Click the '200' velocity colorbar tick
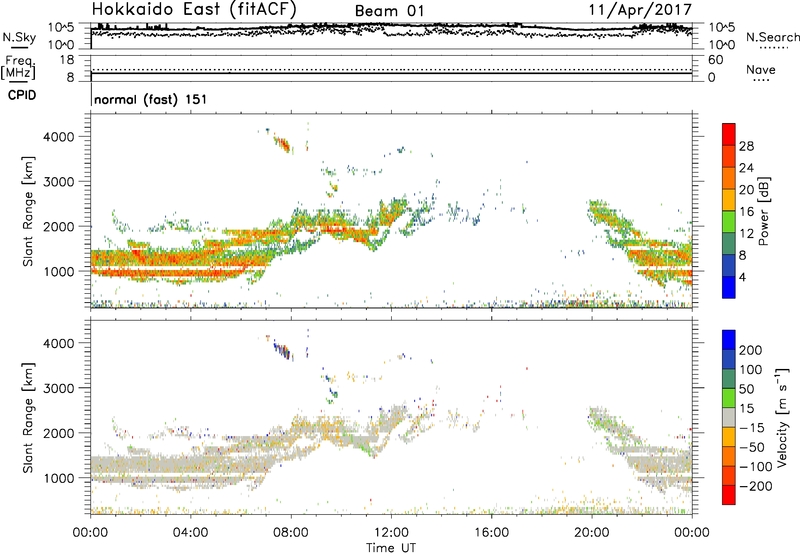The width and height of the screenshot is (800, 554). click(751, 350)
